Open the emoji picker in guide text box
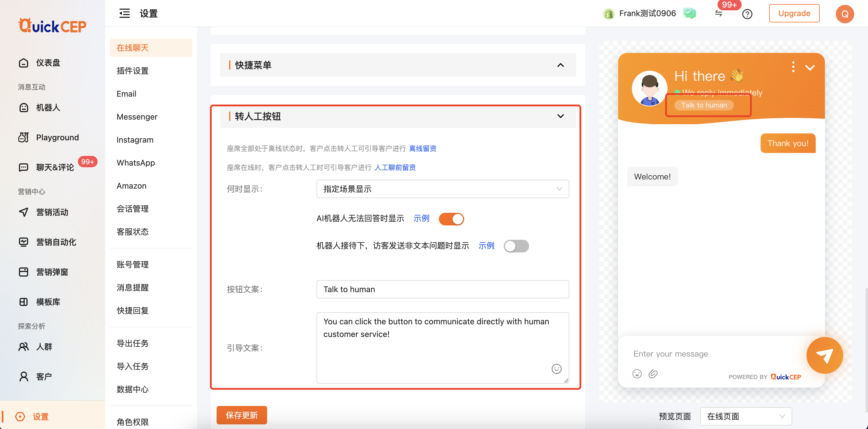Image resolution: width=868 pixels, height=429 pixels. tap(556, 369)
